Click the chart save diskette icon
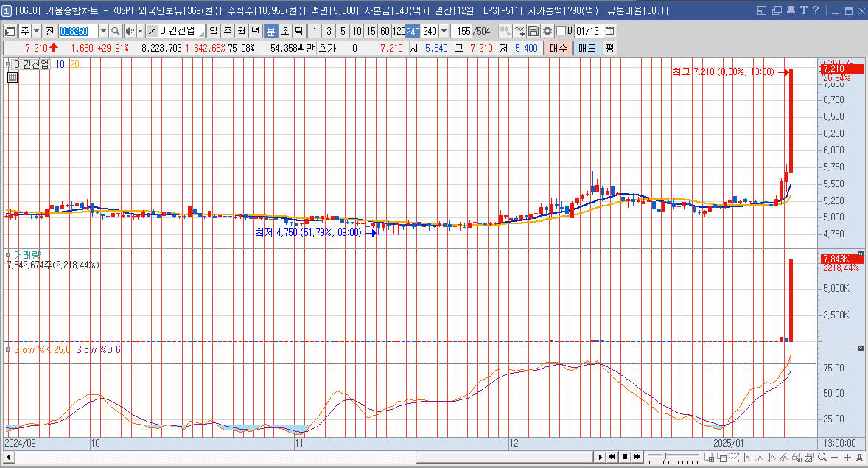The height and width of the screenshot is (468, 868). click(533, 31)
